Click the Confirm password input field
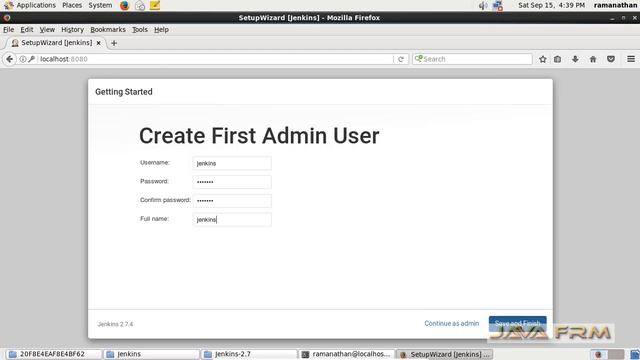Screen dimensions: 640x360 (x=232, y=201)
